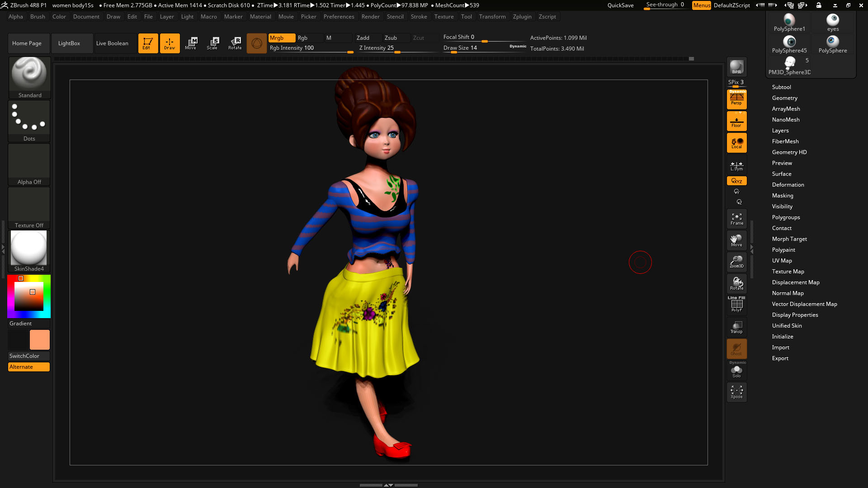The width and height of the screenshot is (868, 488).
Task: Enable Mrgb painting mode
Action: point(281,38)
